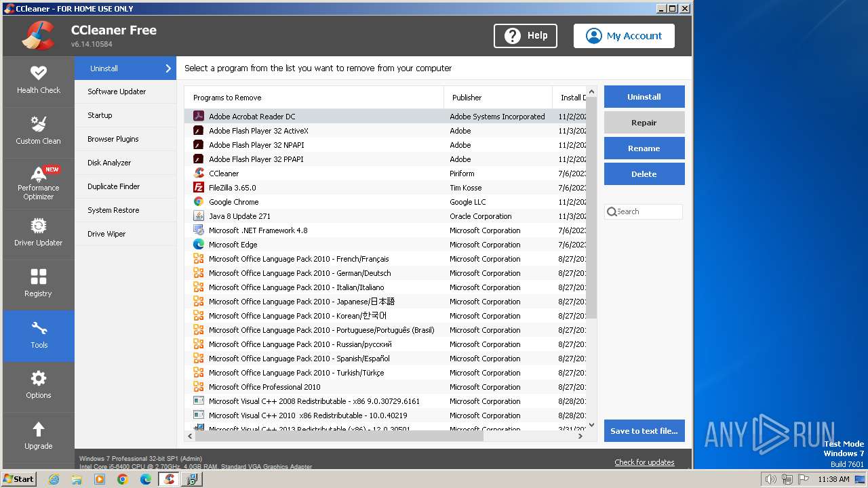
Task: Click the taskbar clock showing 11:38 AM
Action: (833, 479)
